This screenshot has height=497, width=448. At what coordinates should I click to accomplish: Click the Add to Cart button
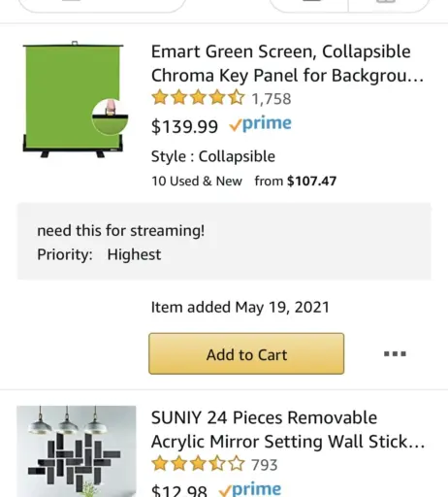[x=246, y=353]
